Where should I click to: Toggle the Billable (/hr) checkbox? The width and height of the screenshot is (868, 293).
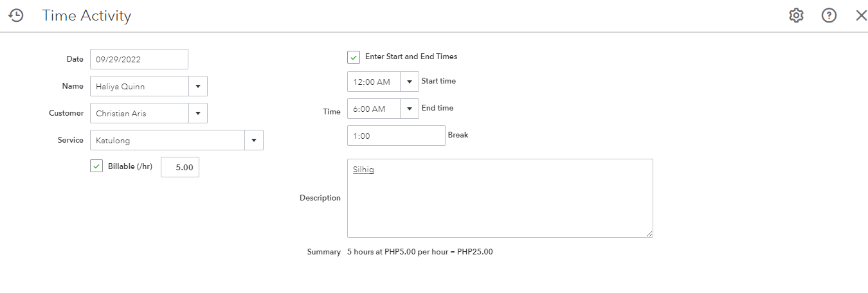[96, 167]
